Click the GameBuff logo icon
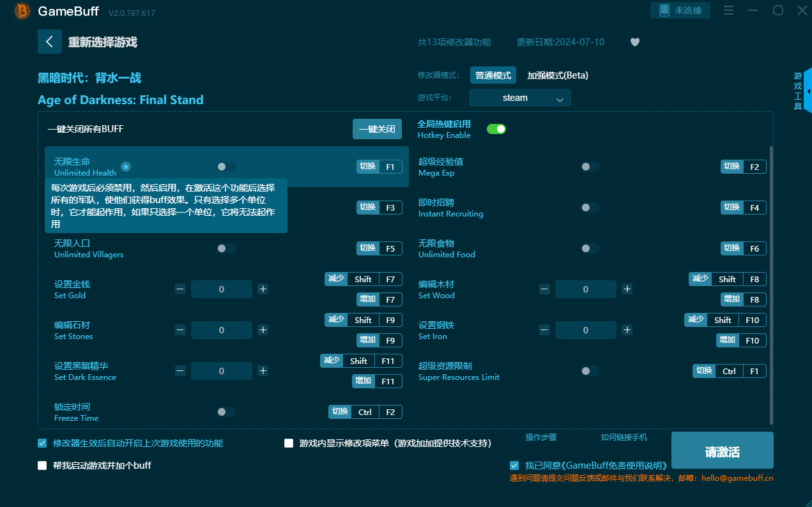Screen dimensions: 812x507 [x=22, y=11]
